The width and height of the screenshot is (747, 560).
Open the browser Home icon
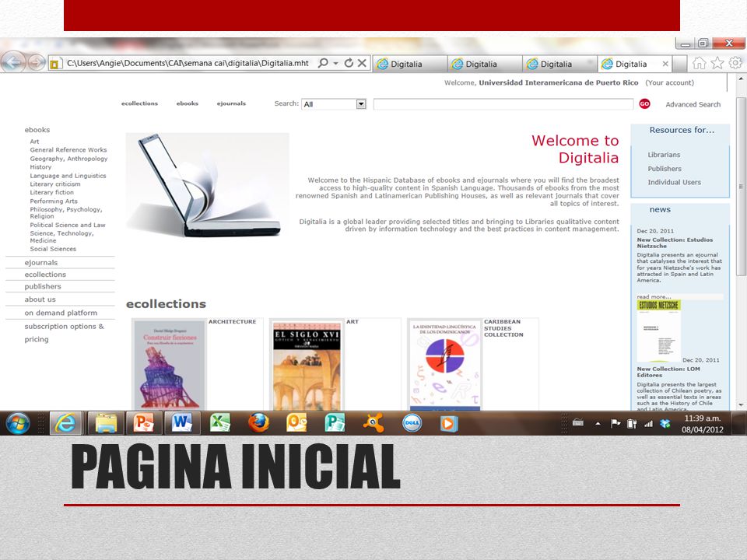pos(699,63)
